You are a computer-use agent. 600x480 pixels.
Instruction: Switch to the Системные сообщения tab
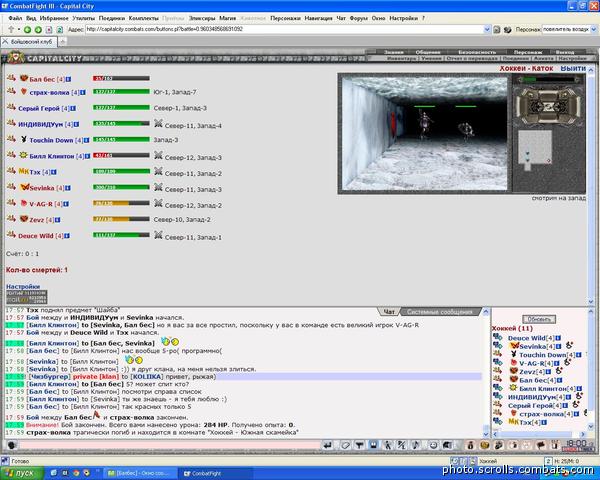[439, 312]
